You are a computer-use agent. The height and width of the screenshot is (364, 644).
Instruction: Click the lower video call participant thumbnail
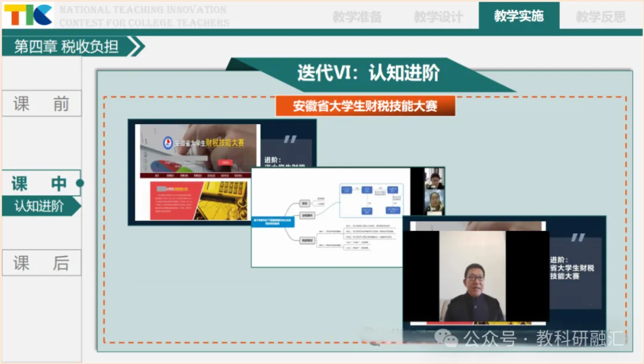click(434, 202)
